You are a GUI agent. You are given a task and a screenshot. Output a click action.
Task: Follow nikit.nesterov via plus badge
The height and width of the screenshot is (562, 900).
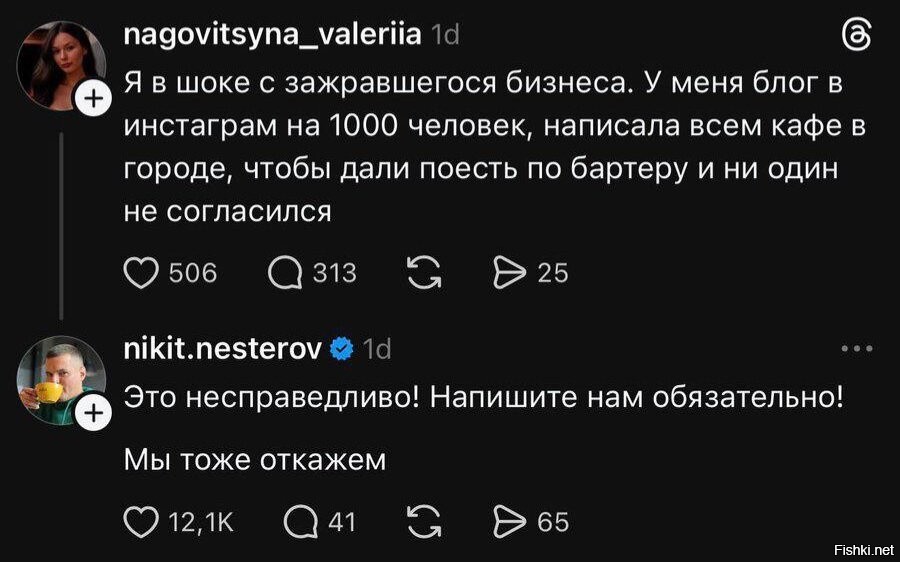(x=93, y=412)
